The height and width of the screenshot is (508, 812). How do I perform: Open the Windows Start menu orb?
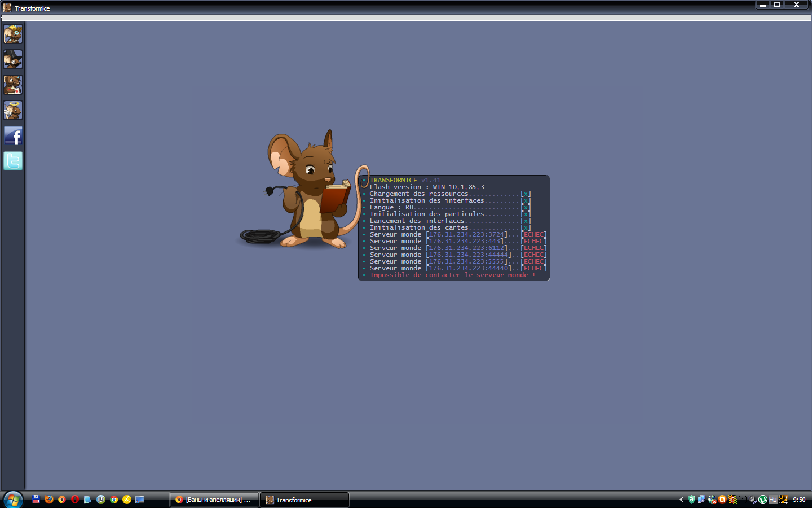point(12,500)
